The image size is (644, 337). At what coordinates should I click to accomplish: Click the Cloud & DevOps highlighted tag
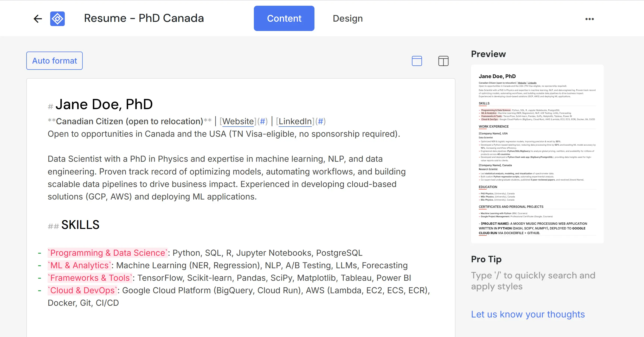click(82, 290)
